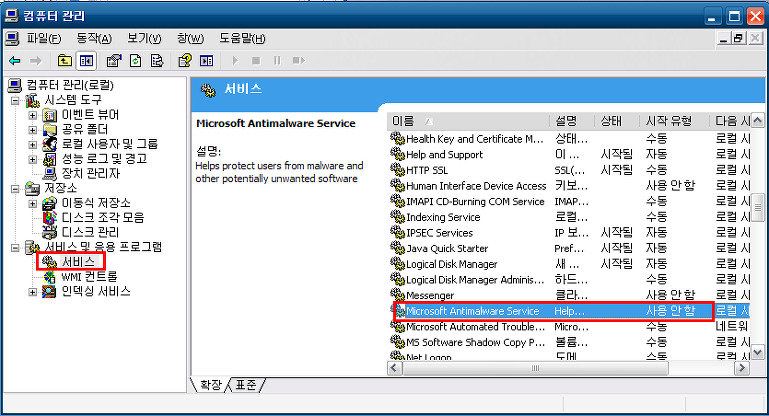
Task: Expand the 인덱싱 서비스 node
Action: click(x=32, y=292)
